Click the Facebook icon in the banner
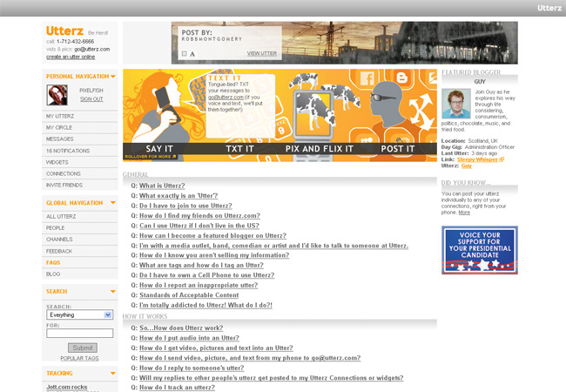The image size is (566, 392). [x=367, y=78]
